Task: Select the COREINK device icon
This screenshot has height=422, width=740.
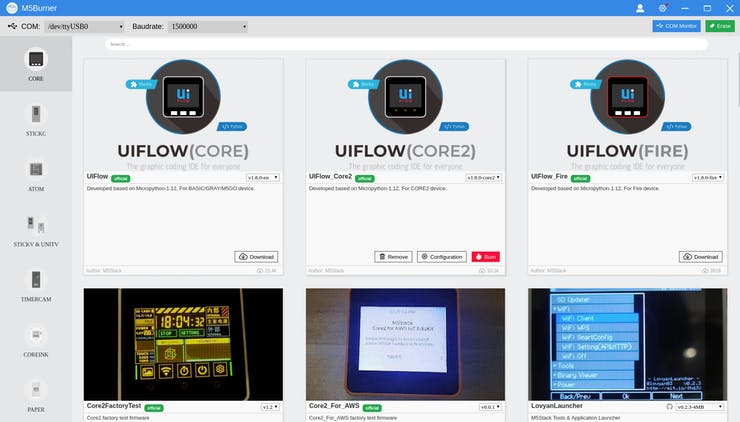Action: click(36, 335)
